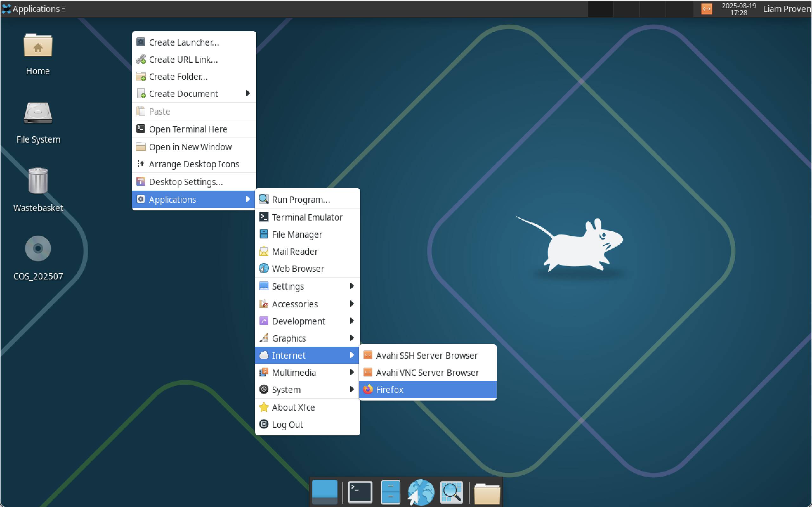
Task: Open the Applications panel menu button
Action: click(33, 9)
